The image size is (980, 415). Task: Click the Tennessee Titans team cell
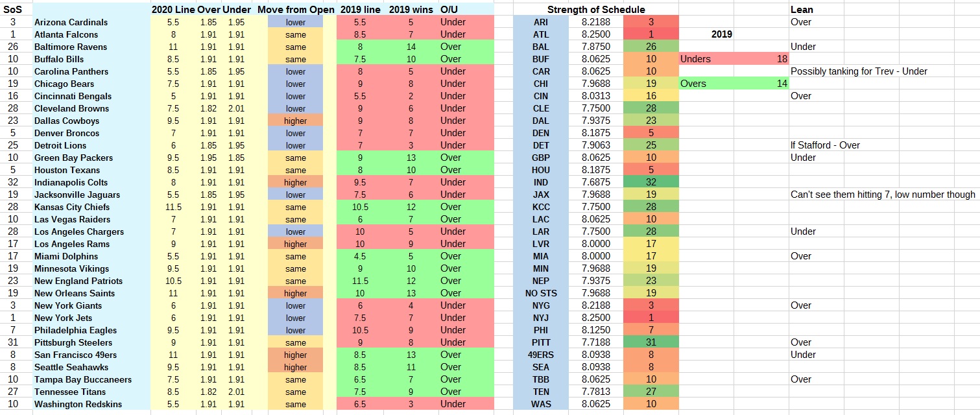(69, 392)
